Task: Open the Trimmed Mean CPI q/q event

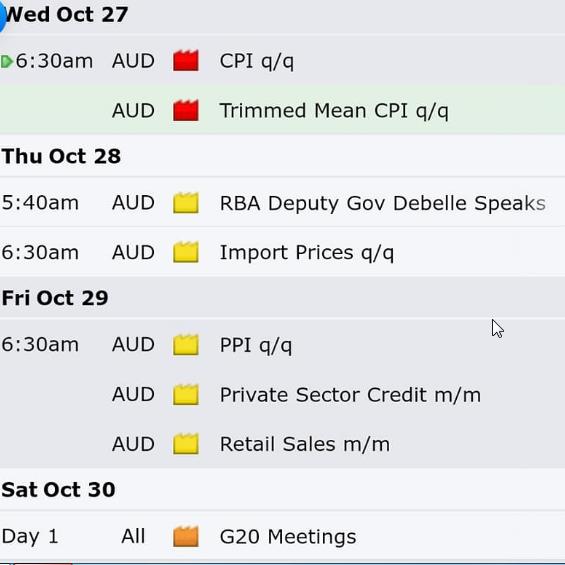Action: [334, 111]
